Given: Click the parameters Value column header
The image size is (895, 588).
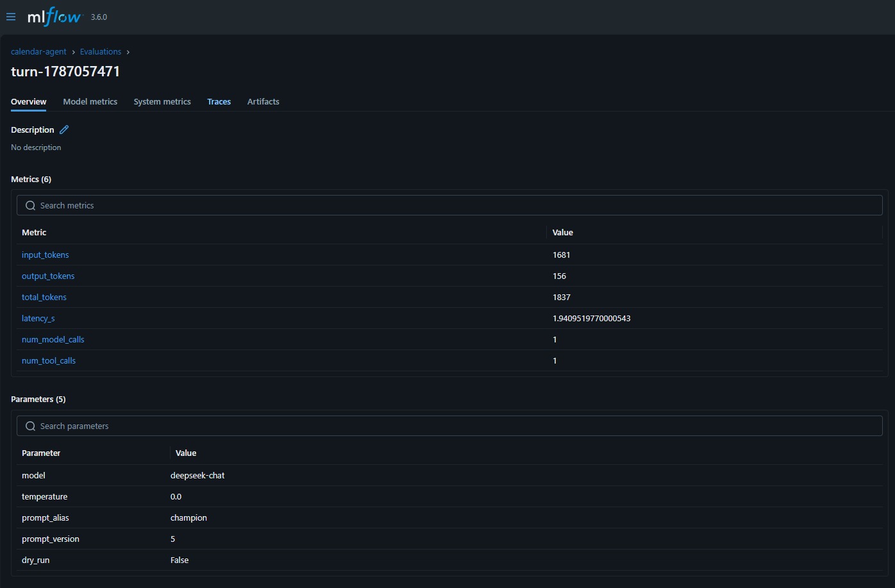Looking at the screenshot, I should pos(186,453).
